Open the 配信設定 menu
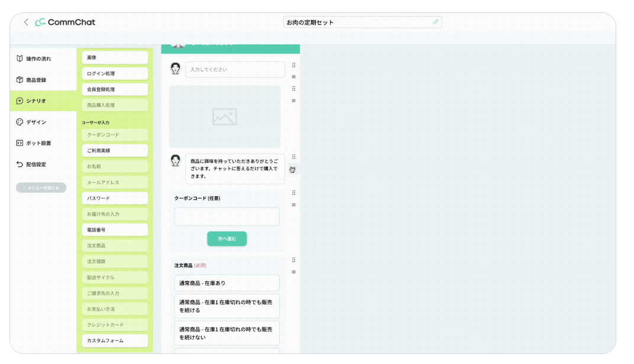 coord(35,164)
